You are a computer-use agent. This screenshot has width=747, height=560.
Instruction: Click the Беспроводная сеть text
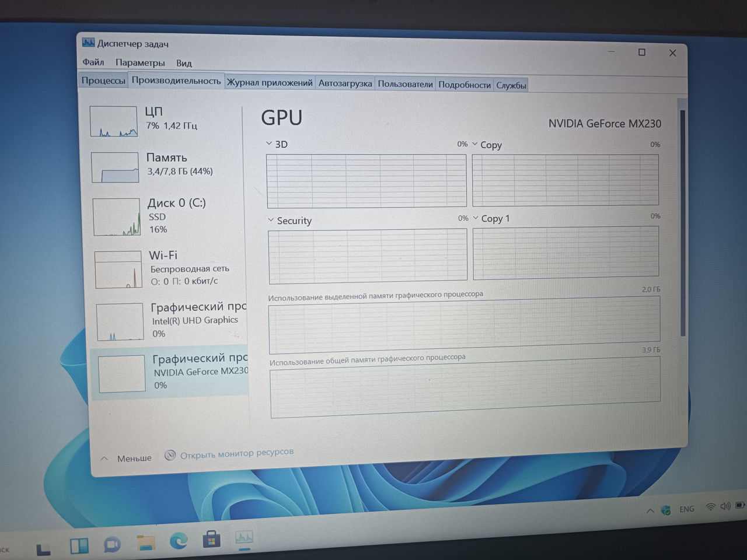190,269
